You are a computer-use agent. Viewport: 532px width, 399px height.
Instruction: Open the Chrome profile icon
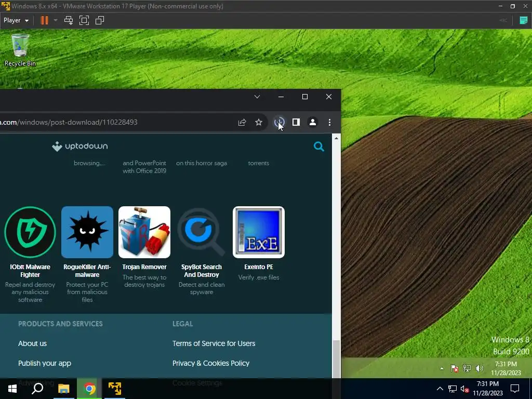pyautogui.click(x=313, y=122)
